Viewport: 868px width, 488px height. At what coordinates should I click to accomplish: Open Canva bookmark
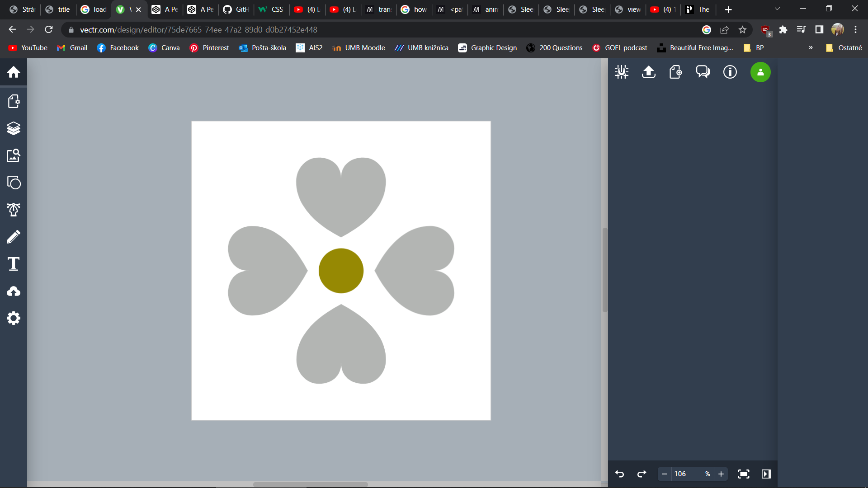(x=164, y=48)
